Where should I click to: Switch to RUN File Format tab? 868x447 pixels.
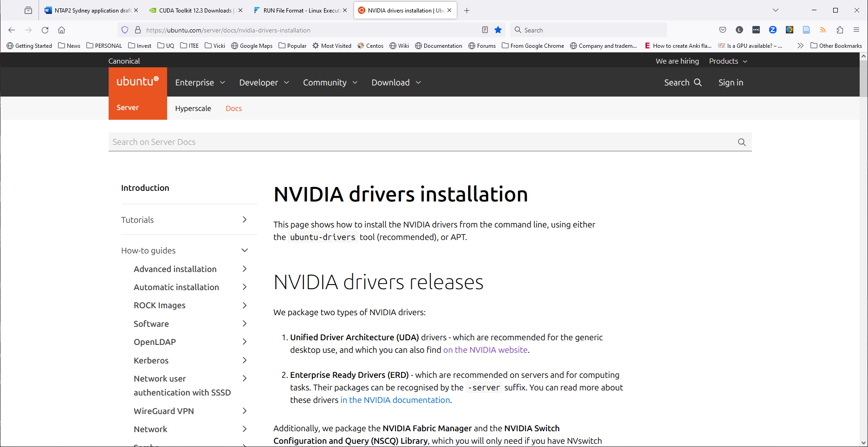click(300, 10)
